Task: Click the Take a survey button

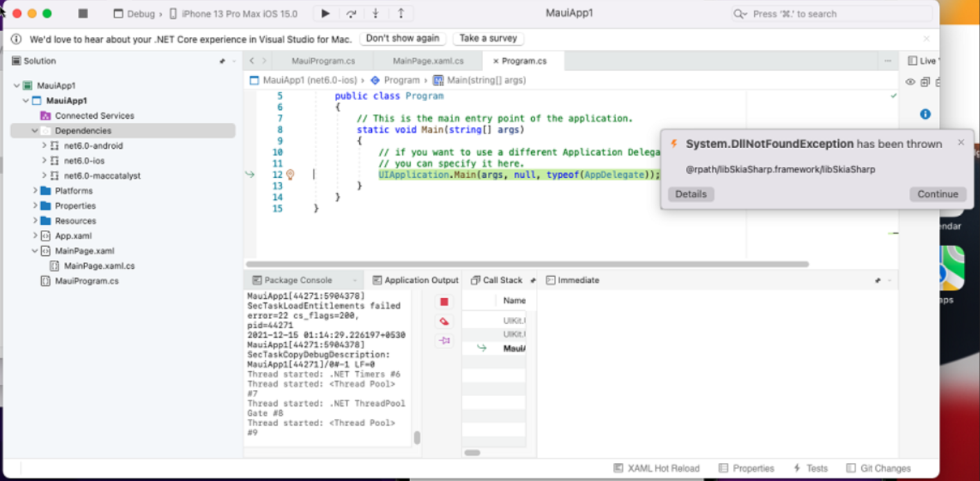Action: click(487, 38)
